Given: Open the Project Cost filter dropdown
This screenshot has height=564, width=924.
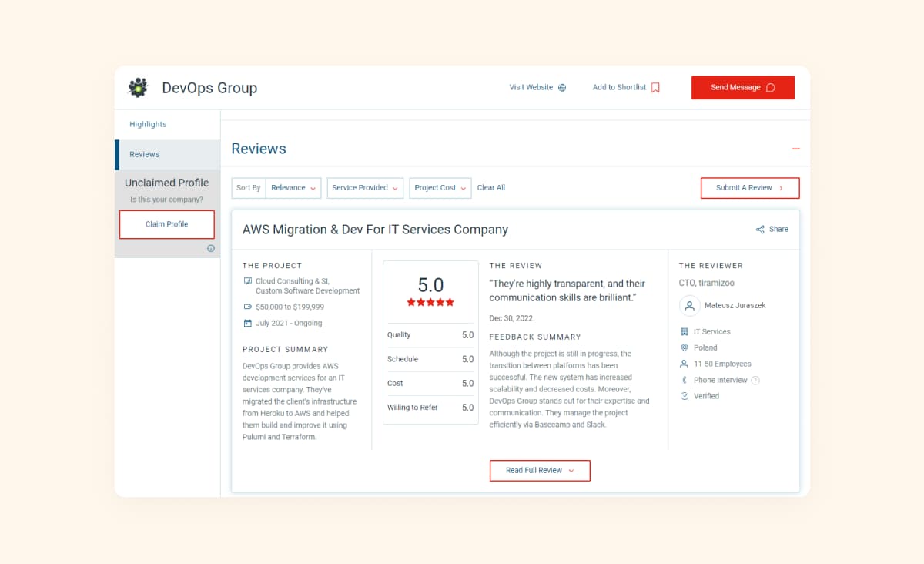Looking at the screenshot, I should pos(440,188).
